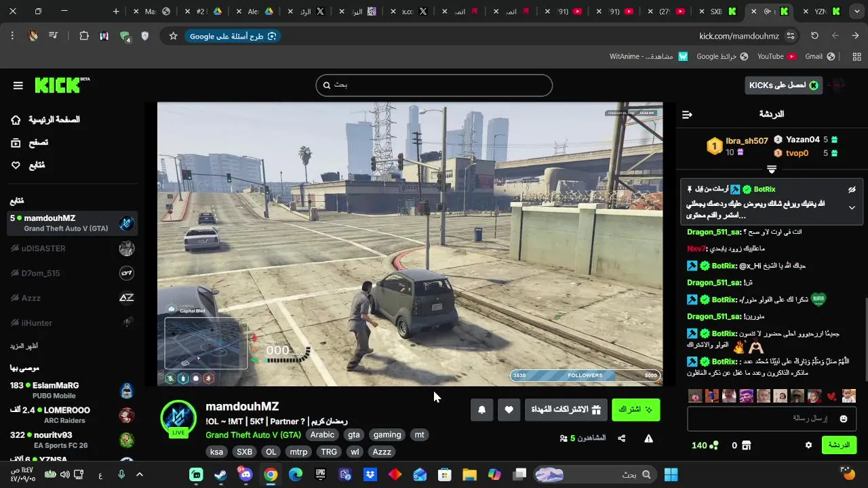Open Grand Theft Auto V category link
The image size is (868, 488).
[x=253, y=435]
